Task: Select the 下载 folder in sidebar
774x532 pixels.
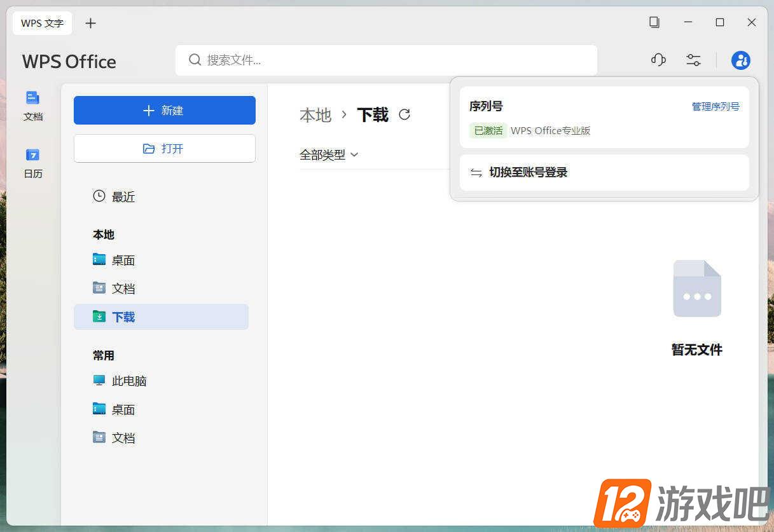Action: click(161, 317)
